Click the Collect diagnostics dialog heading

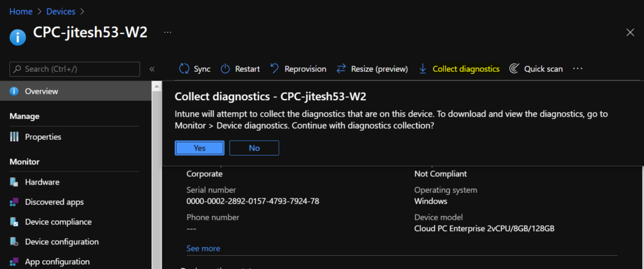point(270,96)
